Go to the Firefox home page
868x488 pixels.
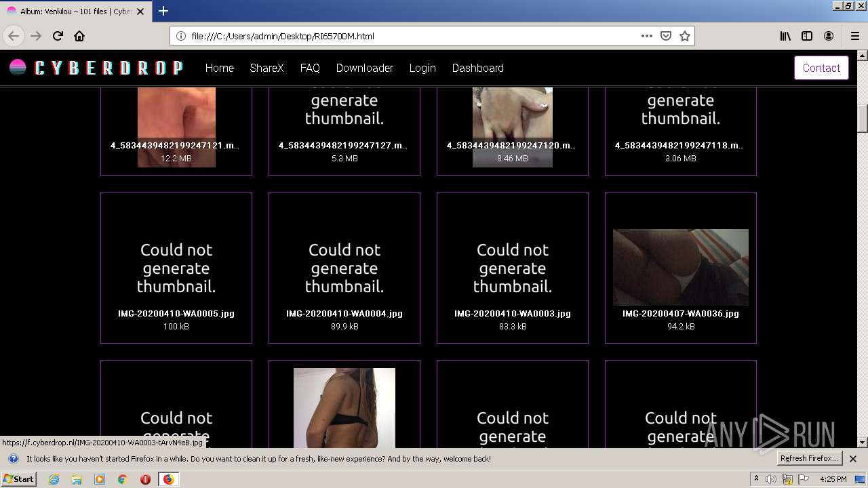(x=79, y=36)
